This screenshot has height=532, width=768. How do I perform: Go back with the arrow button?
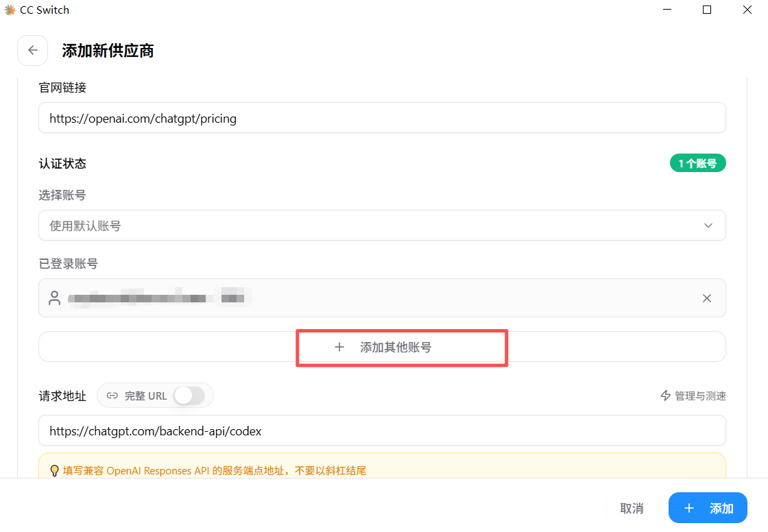click(32, 51)
